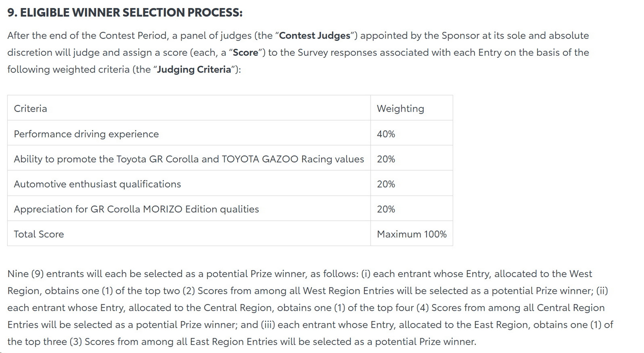Viewport: 644px width, 353px height.
Task: Click the bold Score term
Action: pos(245,52)
